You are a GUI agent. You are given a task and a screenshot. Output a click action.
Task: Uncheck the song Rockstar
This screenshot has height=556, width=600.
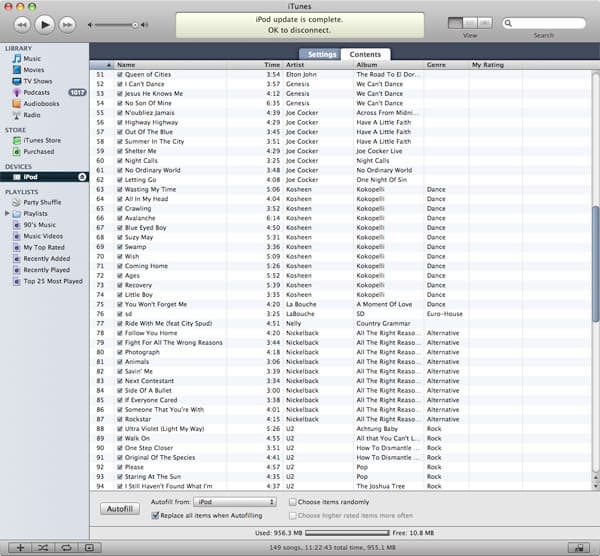[120, 419]
